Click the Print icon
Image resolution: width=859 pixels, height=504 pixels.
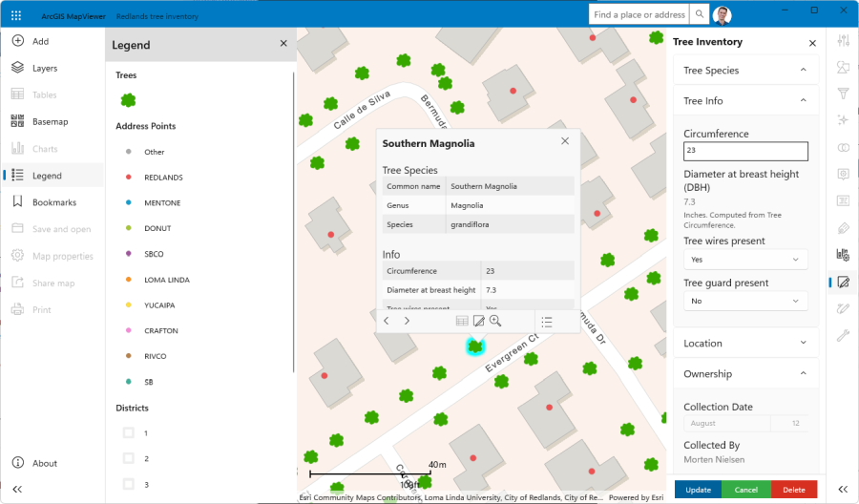(17, 309)
